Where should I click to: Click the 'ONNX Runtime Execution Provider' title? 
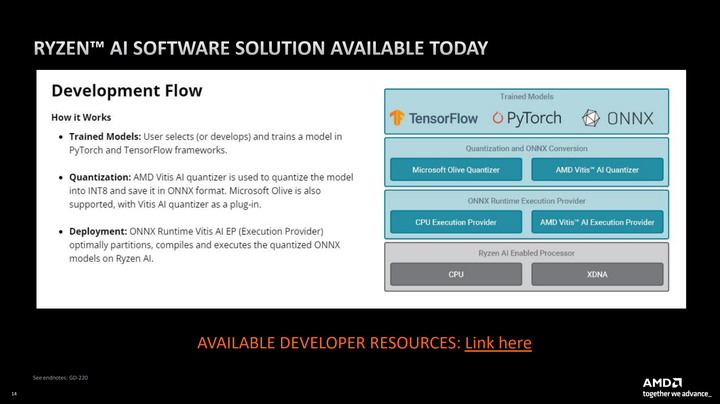pos(526,201)
